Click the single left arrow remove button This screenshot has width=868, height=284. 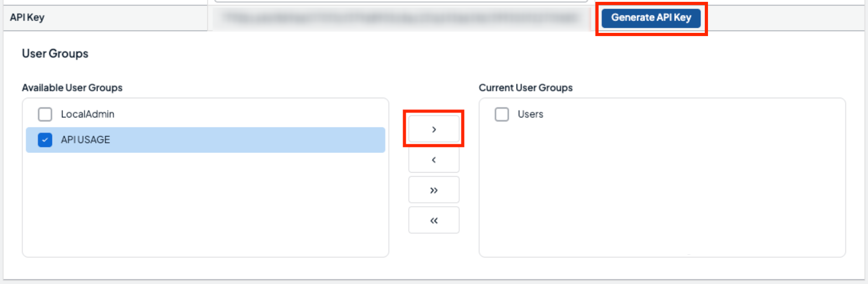pos(434,160)
